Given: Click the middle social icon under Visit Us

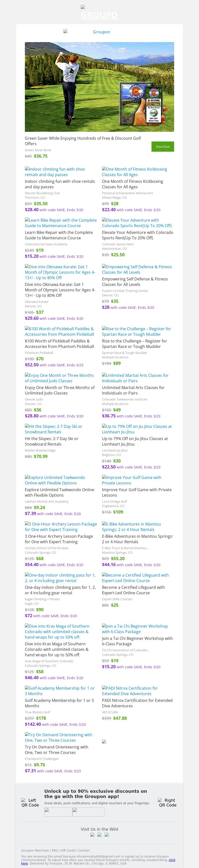Looking at the screenshot, I should pyautogui.click(x=99, y=835).
